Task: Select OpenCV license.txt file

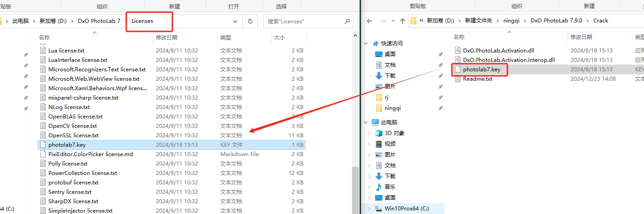Action: [x=73, y=126]
